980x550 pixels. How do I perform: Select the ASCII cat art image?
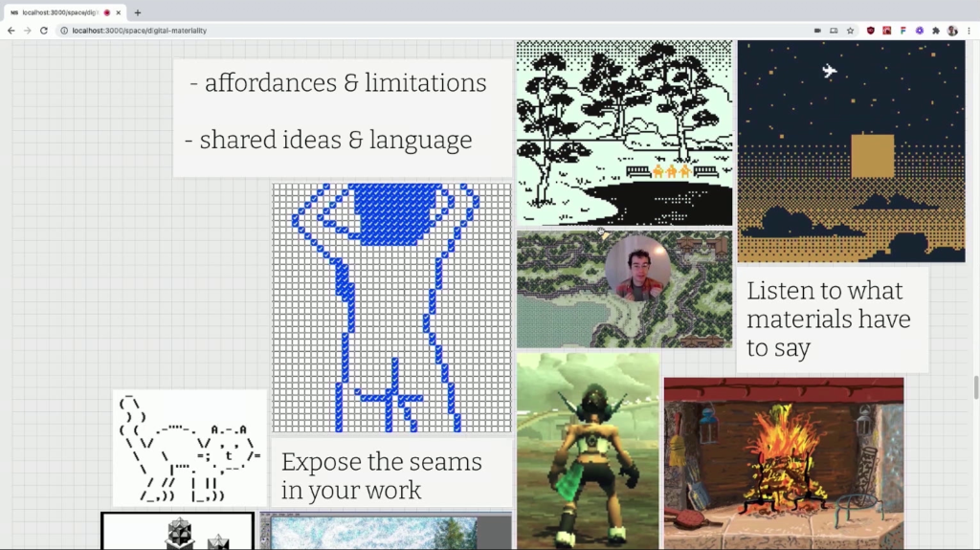pos(189,448)
